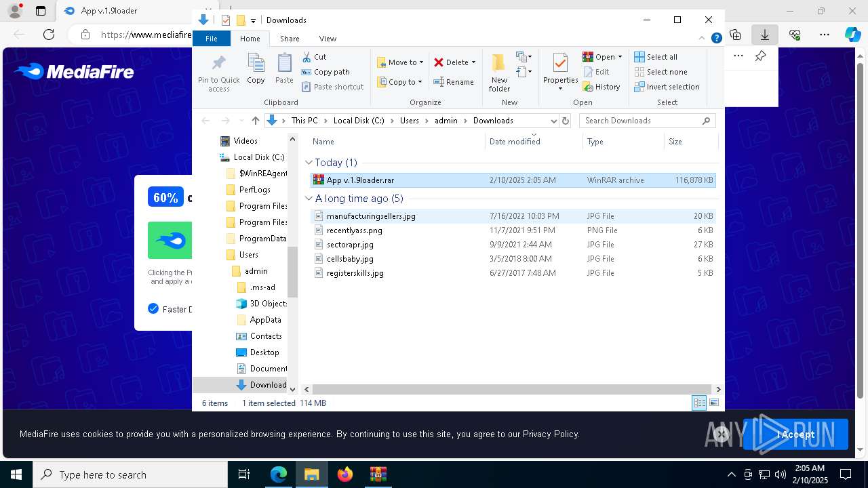Open Explorer Help question mark
Viewport: 868px width, 488px height.
(716, 39)
